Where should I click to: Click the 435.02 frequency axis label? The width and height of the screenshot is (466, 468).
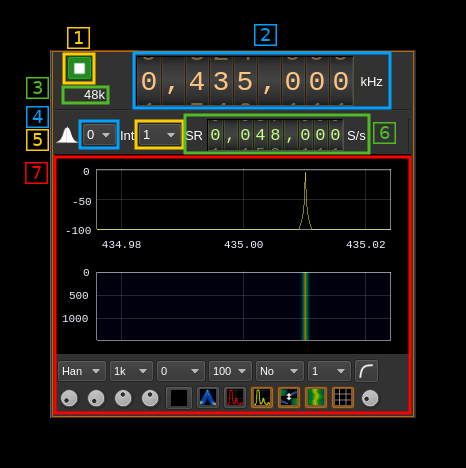(366, 245)
